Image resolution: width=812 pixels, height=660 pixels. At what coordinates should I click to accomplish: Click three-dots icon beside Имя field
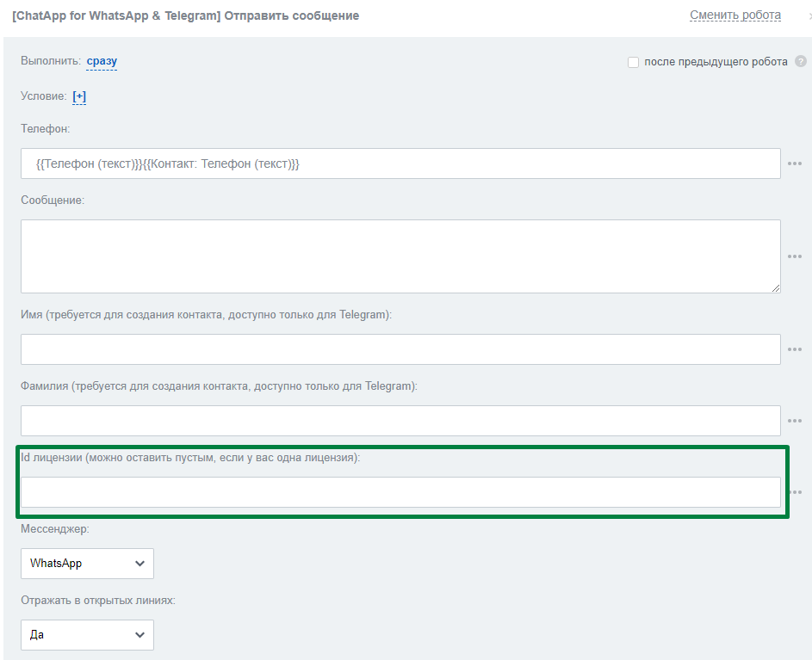794,349
